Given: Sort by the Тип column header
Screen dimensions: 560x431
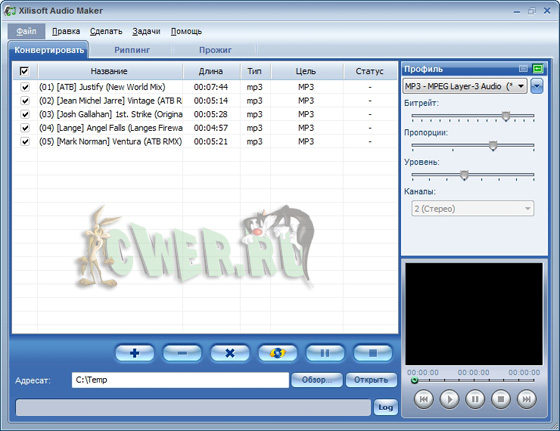Looking at the screenshot, I should tap(255, 71).
